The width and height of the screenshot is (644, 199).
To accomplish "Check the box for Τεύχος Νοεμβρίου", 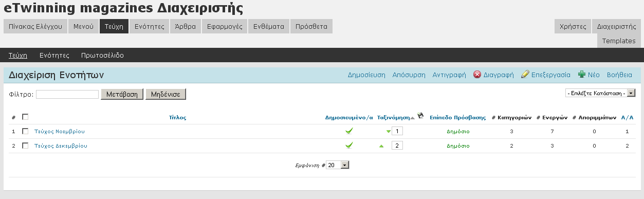I will click(25, 131).
